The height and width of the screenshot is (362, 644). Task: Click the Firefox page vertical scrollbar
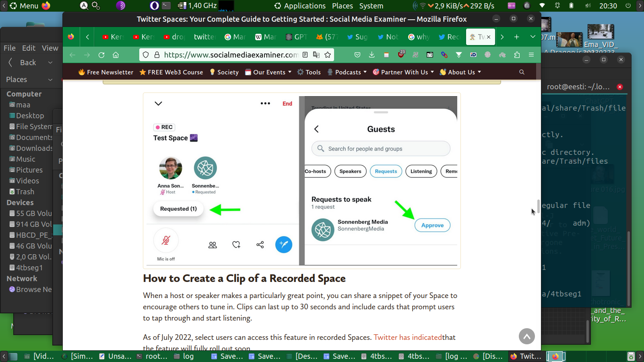[538, 206]
